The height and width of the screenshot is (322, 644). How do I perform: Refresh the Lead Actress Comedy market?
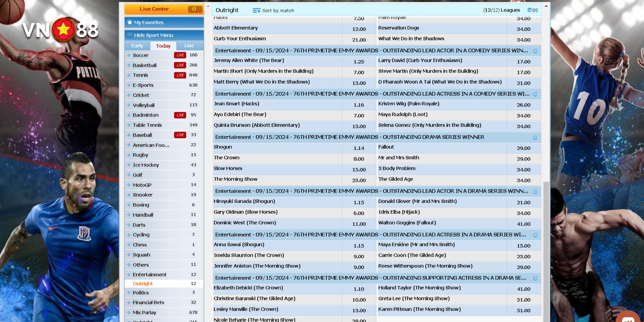(x=535, y=94)
